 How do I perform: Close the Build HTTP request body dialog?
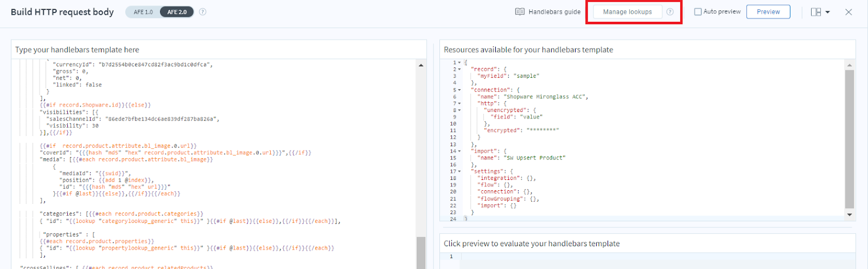click(848, 12)
